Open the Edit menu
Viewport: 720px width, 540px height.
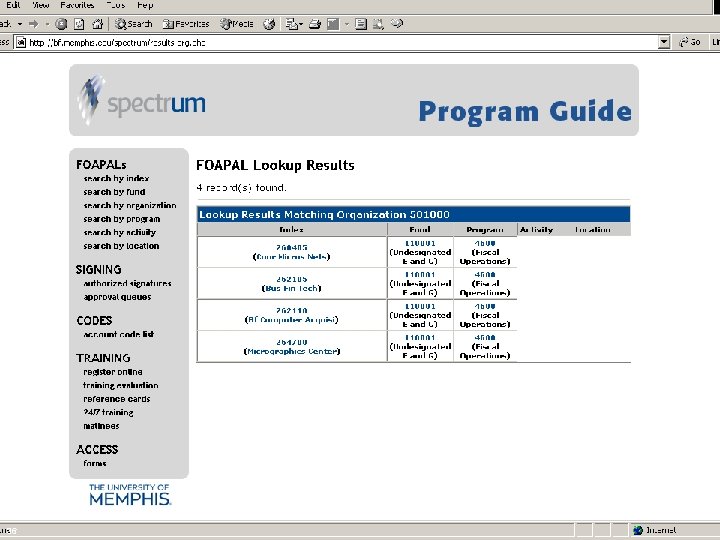click(x=13, y=5)
